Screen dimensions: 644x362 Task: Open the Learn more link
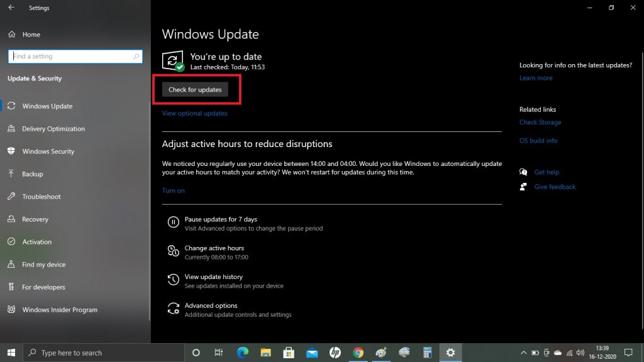pos(536,78)
